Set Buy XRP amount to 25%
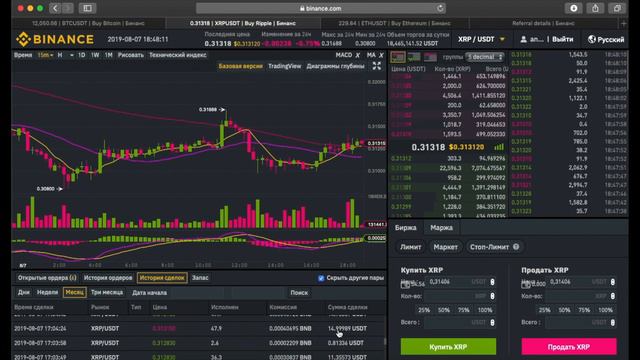 [x=424, y=310]
